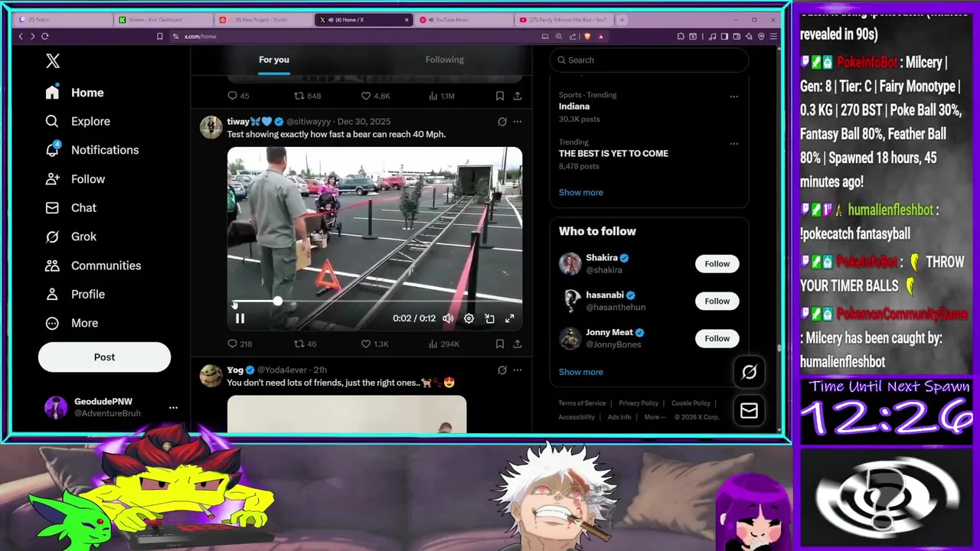Mute the bear video audio

pyautogui.click(x=448, y=318)
